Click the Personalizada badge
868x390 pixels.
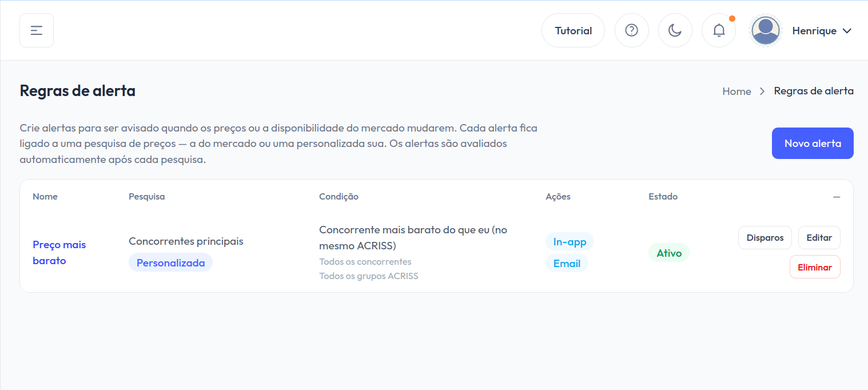click(x=170, y=262)
